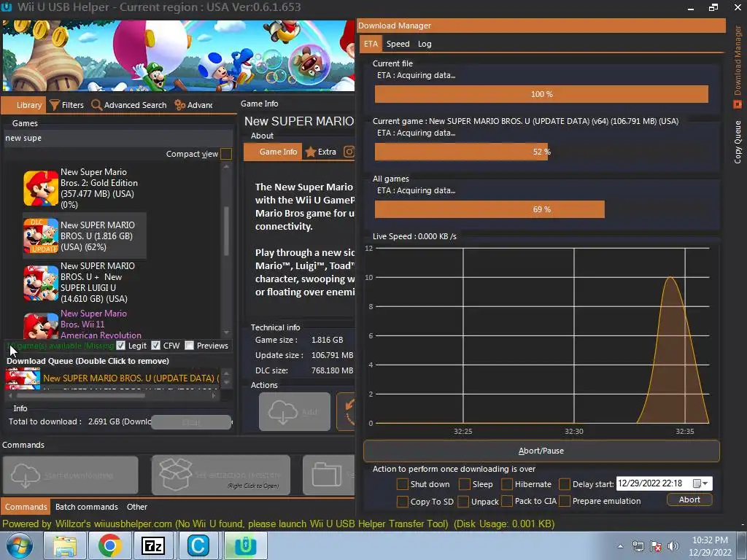Click Download Queue scroll up arrow

tap(226, 373)
